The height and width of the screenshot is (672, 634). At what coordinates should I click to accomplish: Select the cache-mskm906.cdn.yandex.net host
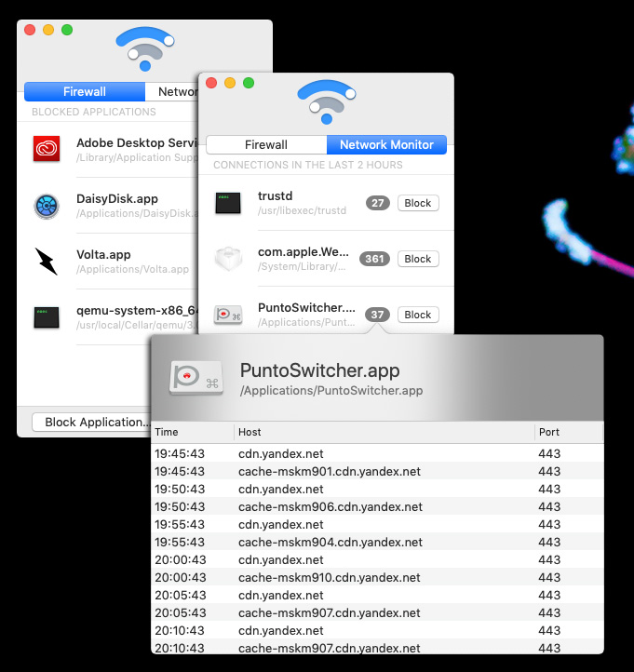click(330, 507)
